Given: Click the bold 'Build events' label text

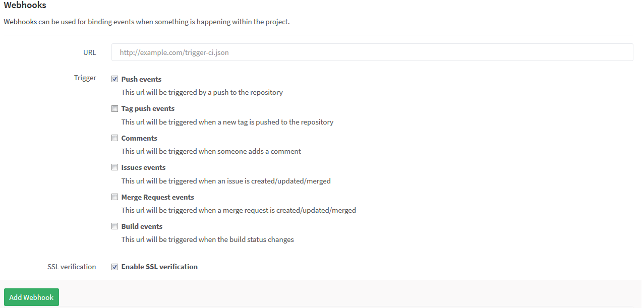Looking at the screenshot, I should 142,226.
